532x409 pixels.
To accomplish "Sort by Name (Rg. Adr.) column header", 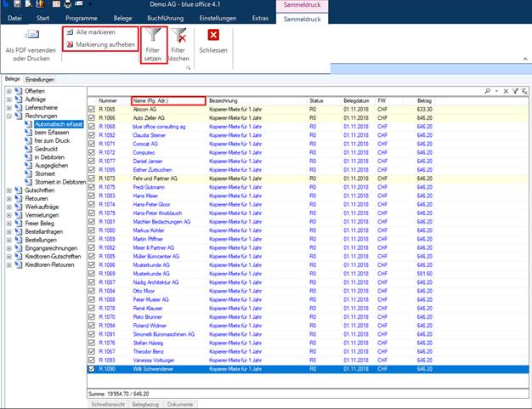I will tap(168, 101).
